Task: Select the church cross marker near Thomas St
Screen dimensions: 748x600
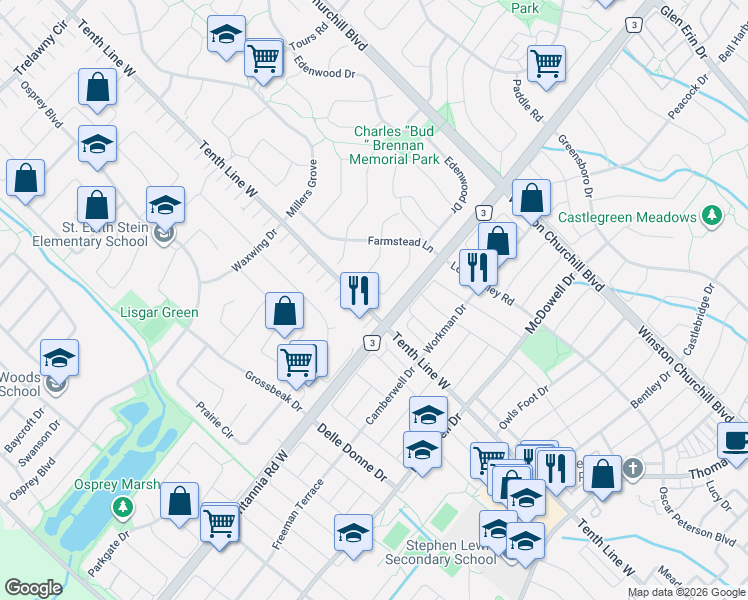Action: [633, 468]
